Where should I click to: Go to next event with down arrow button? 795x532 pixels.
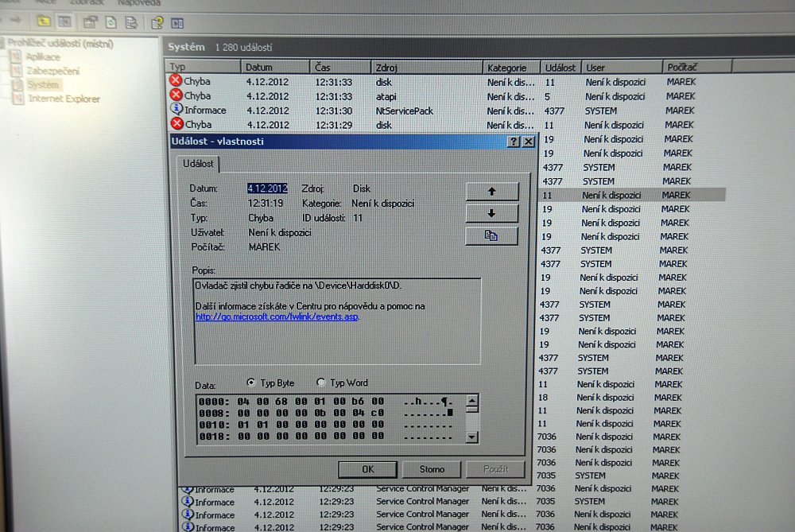pos(492,213)
